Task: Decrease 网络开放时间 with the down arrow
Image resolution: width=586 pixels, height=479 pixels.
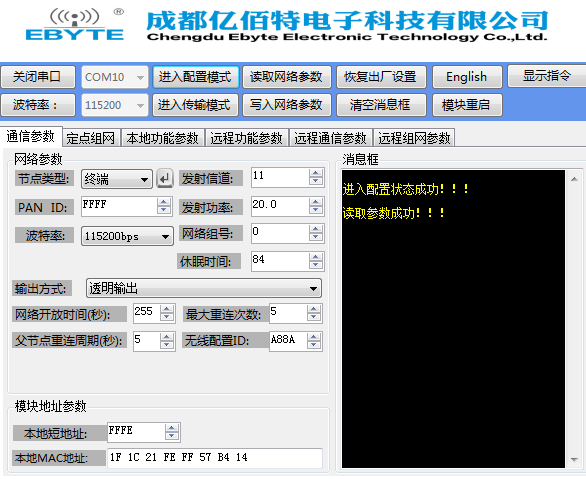Action: point(167,318)
